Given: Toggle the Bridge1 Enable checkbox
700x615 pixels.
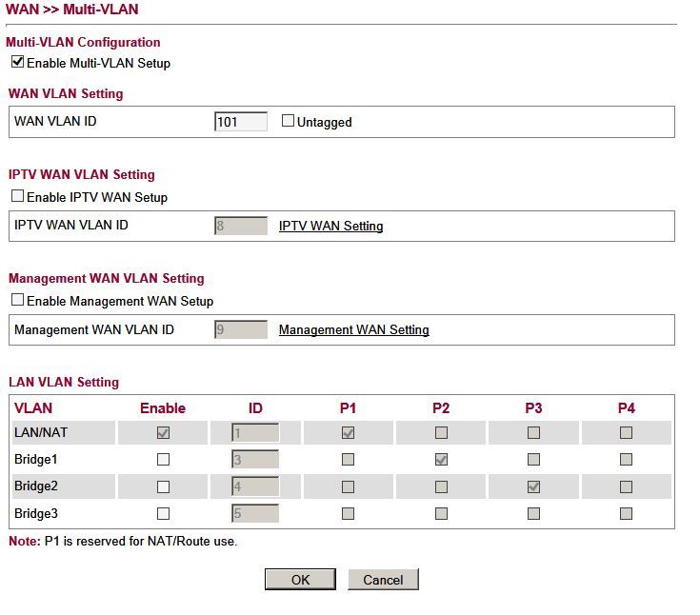Looking at the screenshot, I should (163, 460).
